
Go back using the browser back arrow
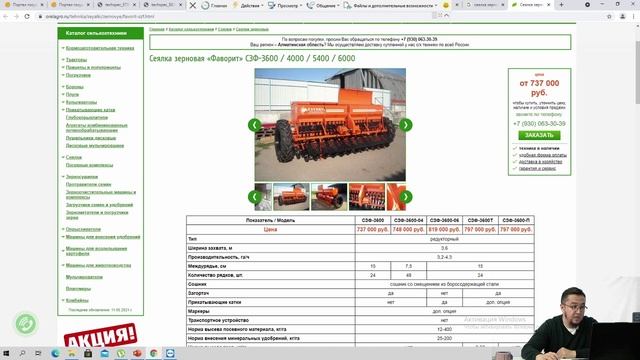tap(5, 17)
